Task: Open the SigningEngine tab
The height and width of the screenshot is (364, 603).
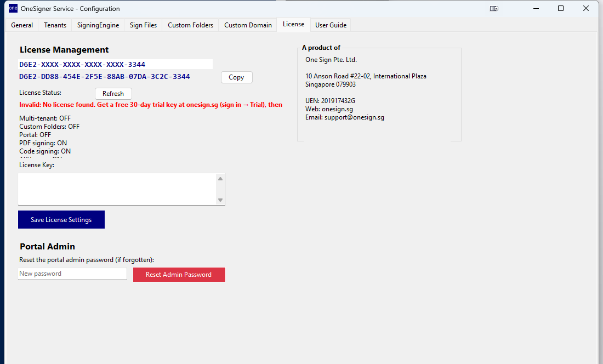Action: click(x=98, y=25)
